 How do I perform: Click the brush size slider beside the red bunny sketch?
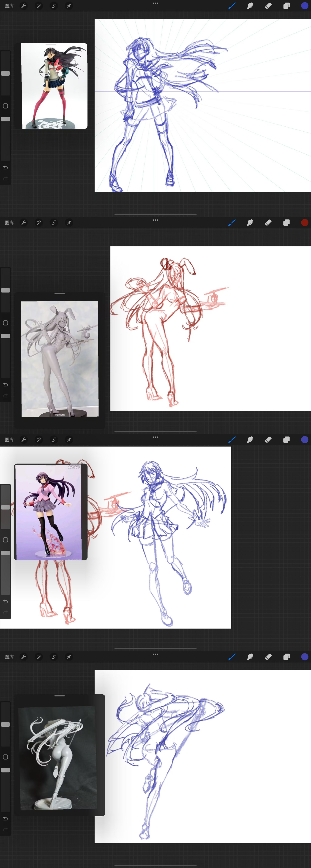tap(5, 290)
